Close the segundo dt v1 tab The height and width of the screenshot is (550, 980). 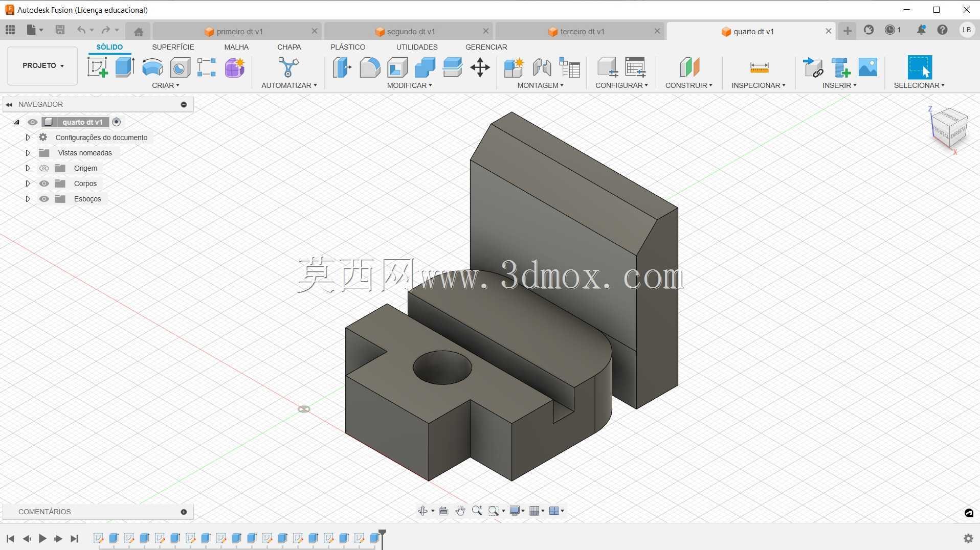(486, 31)
